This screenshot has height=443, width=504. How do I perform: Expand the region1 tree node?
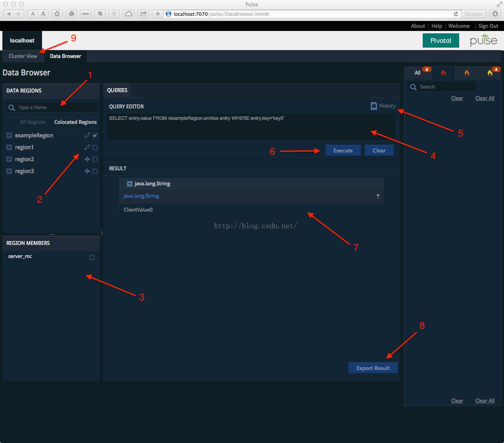coord(9,147)
